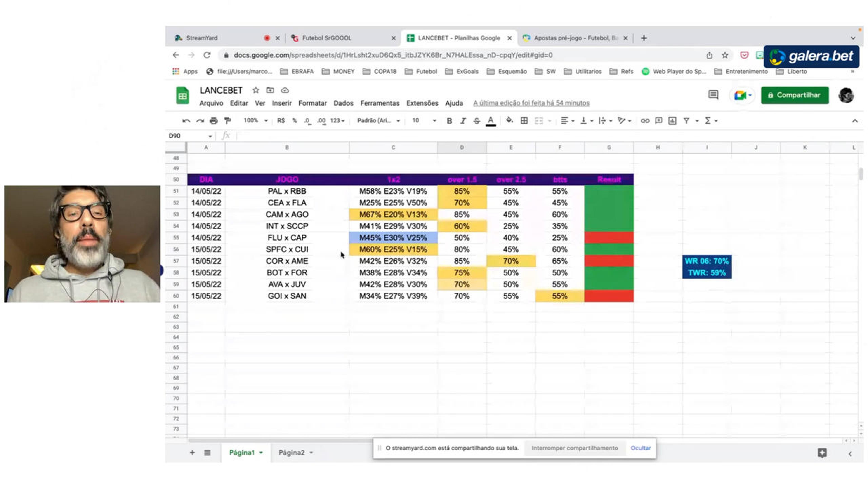Open the borders tool
This screenshot has width=868, height=488.
[524, 121]
